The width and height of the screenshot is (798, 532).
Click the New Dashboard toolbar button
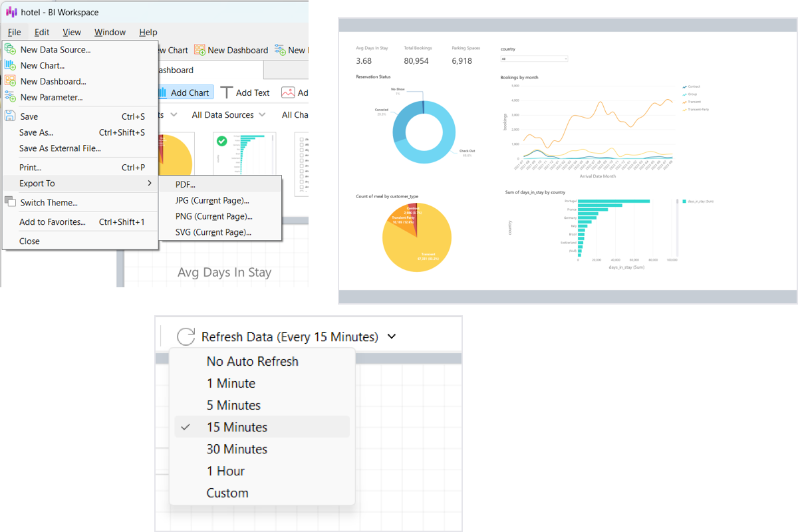coord(231,50)
